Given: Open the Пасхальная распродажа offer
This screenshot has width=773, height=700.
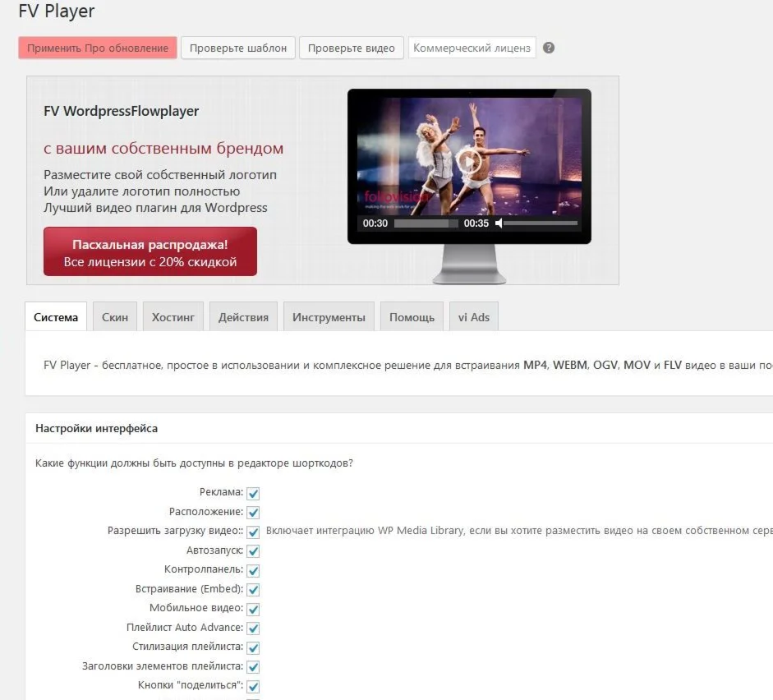Looking at the screenshot, I should point(150,251).
